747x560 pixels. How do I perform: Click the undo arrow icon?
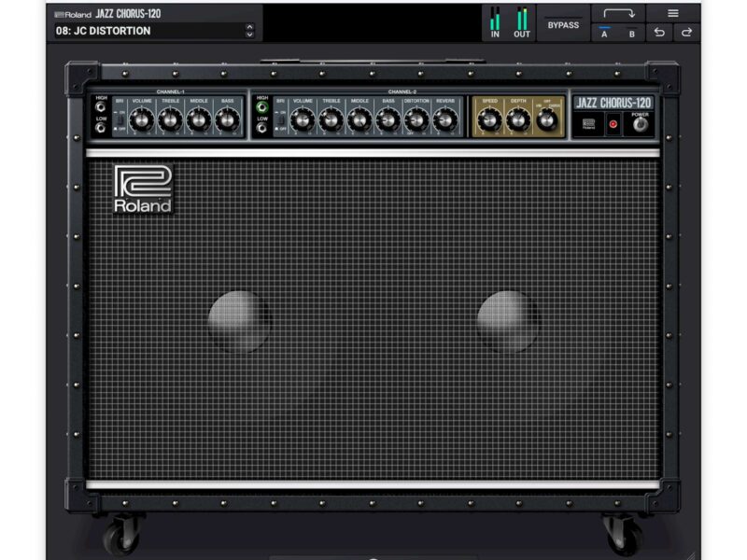(659, 34)
